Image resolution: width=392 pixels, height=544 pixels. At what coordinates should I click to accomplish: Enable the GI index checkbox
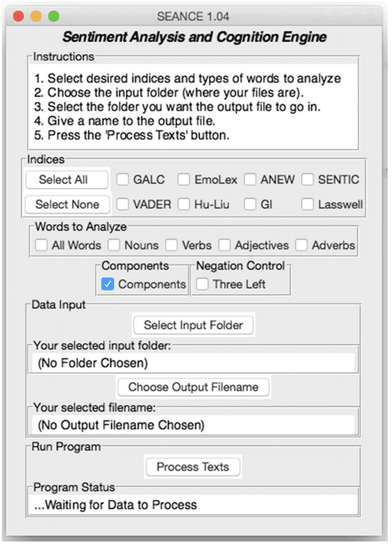pos(250,204)
